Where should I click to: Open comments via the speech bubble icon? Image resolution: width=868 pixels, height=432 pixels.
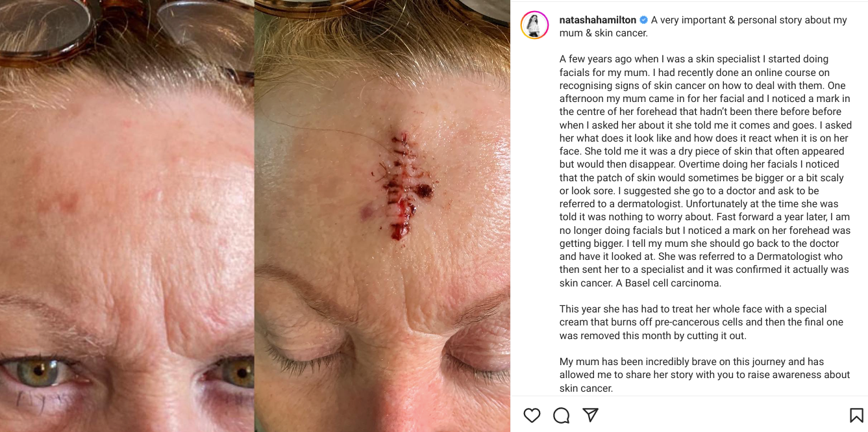(x=562, y=415)
